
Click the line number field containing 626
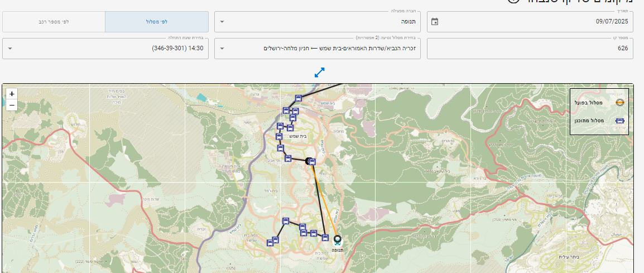(x=530, y=49)
